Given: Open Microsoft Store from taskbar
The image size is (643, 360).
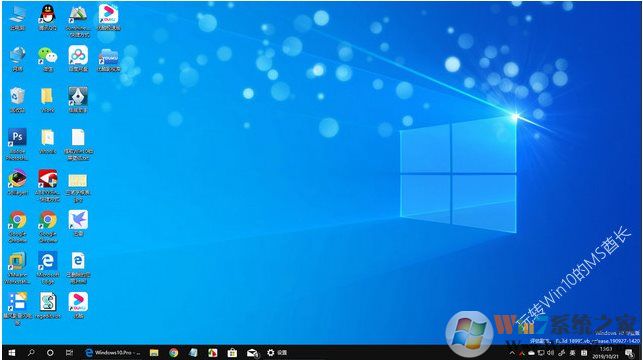Looking at the screenshot, I should [x=232, y=353].
